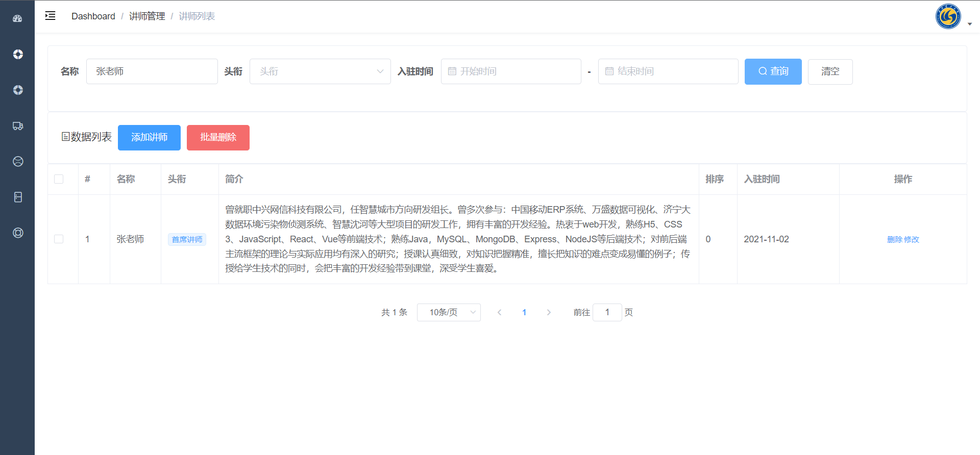Open the 结束时间 date picker
980x455 pixels.
point(668,71)
